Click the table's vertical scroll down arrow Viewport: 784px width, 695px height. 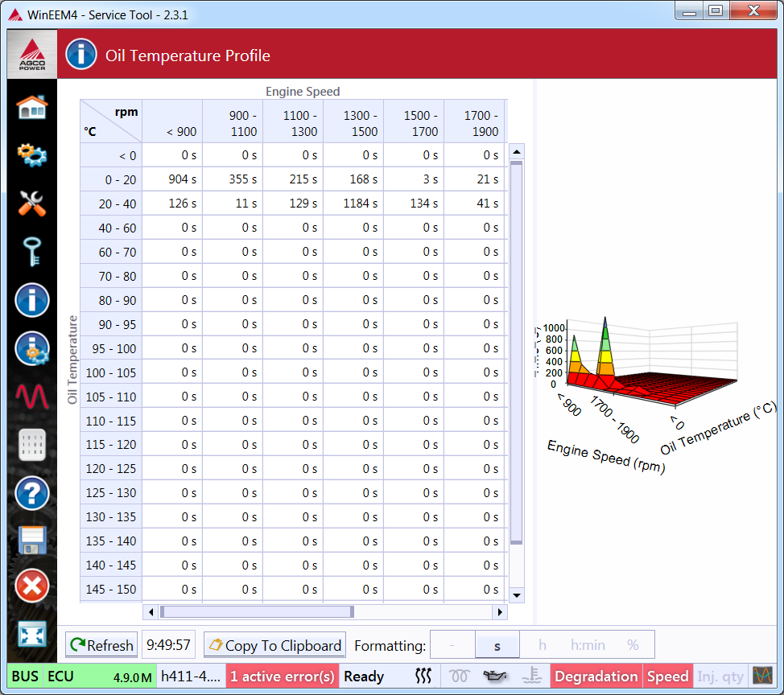click(x=517, y=595)
